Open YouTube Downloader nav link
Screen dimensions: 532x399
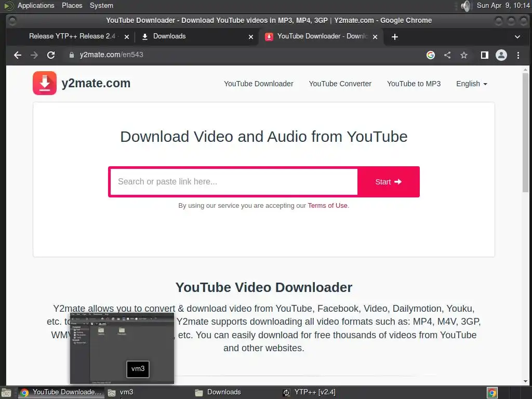point(259,84)
